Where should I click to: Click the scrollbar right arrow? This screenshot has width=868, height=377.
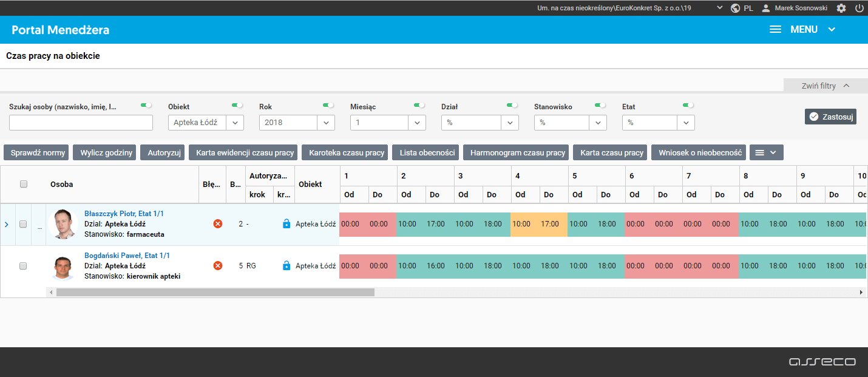point(861,292)
